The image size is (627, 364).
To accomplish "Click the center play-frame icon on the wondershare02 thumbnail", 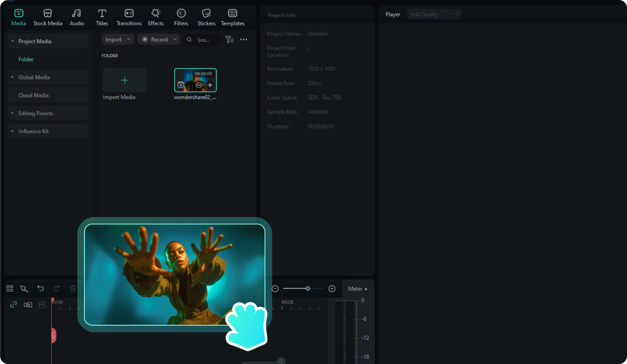I will coord(199,85).
